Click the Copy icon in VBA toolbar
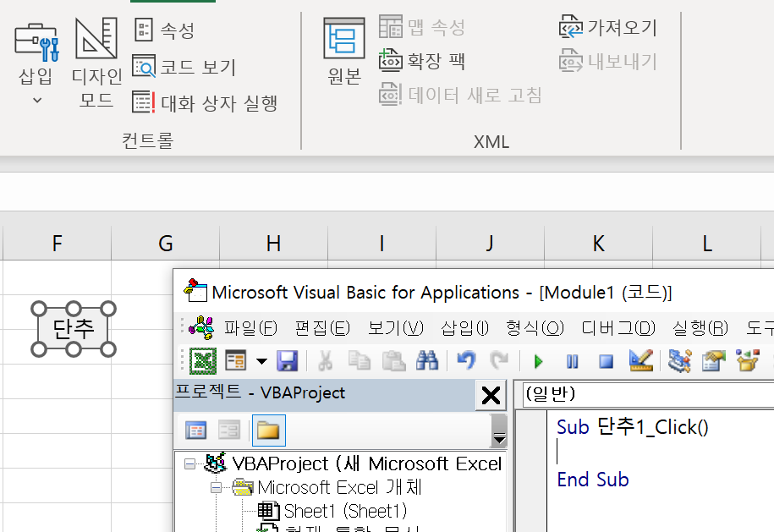Screen dimensions: 774x532 359,361
